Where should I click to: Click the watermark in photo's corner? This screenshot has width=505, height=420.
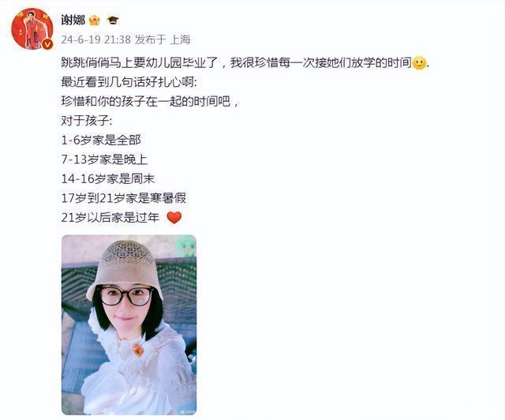click(x=186, y=411)
